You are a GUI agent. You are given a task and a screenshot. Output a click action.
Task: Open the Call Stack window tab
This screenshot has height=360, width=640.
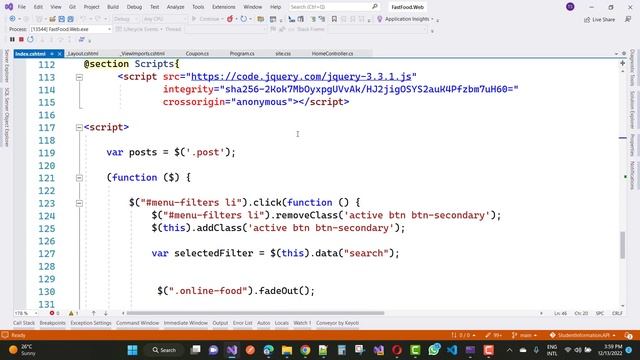coord(24,323)
